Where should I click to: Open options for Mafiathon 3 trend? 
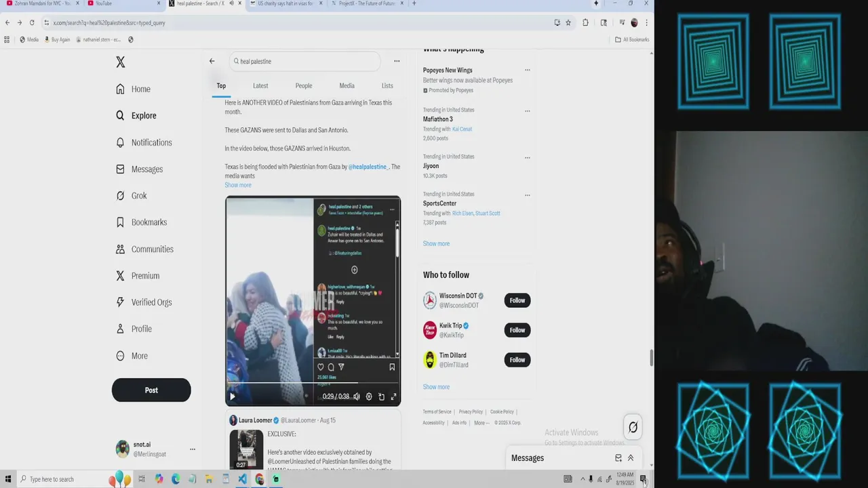click(x=527, y=110)
